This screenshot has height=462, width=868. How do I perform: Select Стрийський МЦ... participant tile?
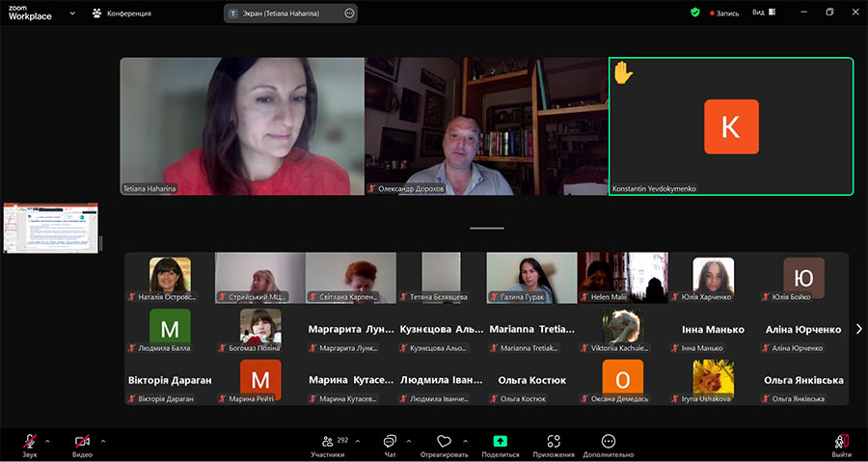[259, 278]
